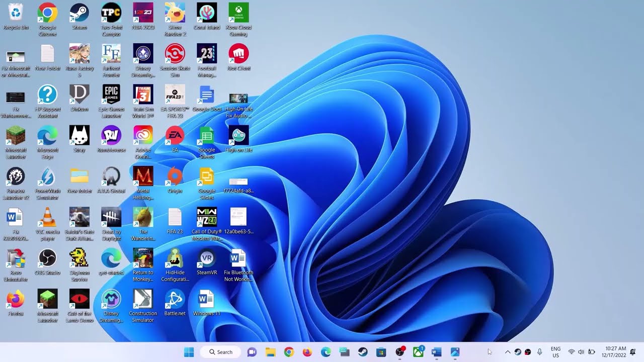
Task: Select the Paradox Launcher v2 shortcut
Action: click(16, 184)
